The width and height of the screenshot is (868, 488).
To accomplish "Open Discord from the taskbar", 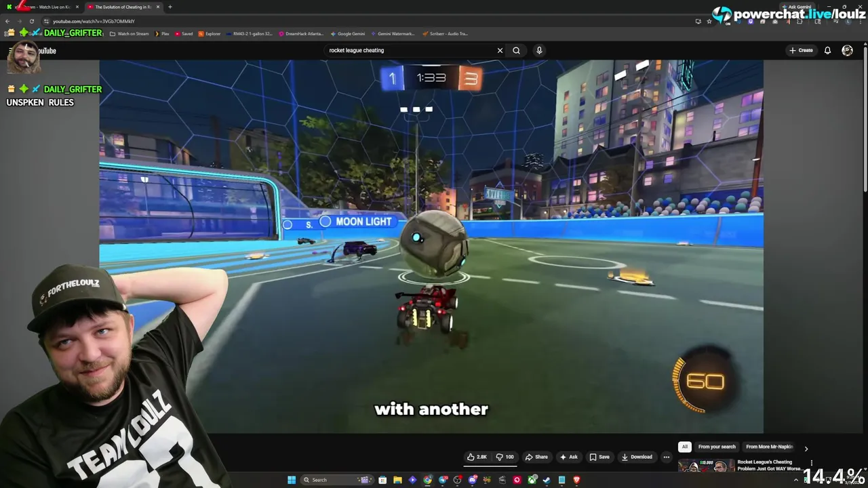I will click(x=473, y=480).
